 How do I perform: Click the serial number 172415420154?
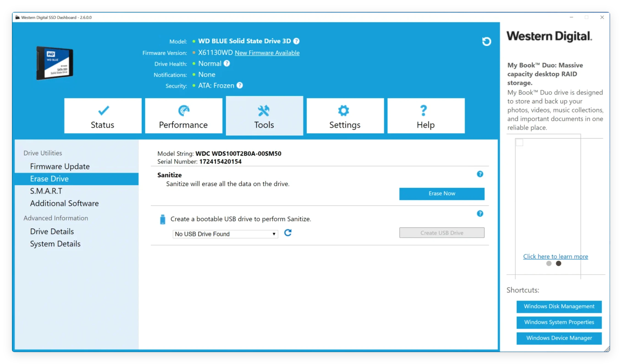[220, 162]
